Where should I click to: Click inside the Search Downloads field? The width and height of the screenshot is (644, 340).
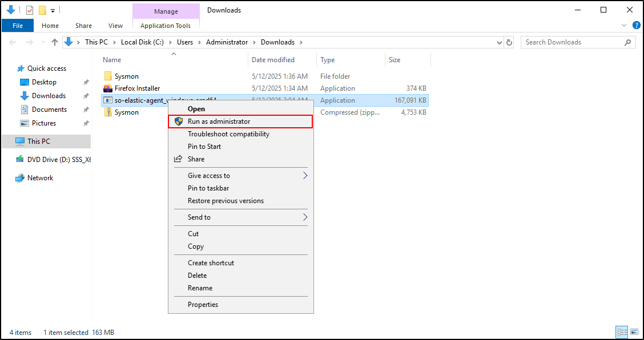[x=573, y=42]
